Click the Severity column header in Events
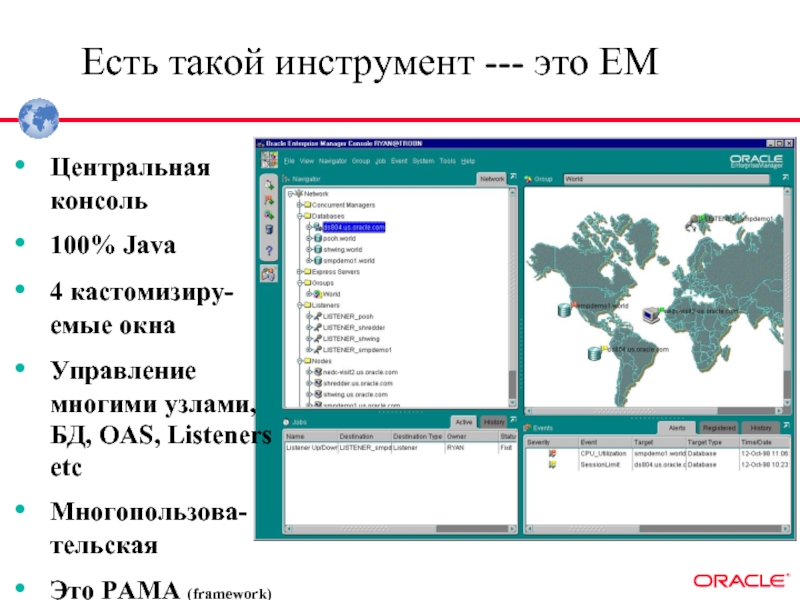Image resolution: width=800 pixels, height=600 pixels. [x=551, y=442]
